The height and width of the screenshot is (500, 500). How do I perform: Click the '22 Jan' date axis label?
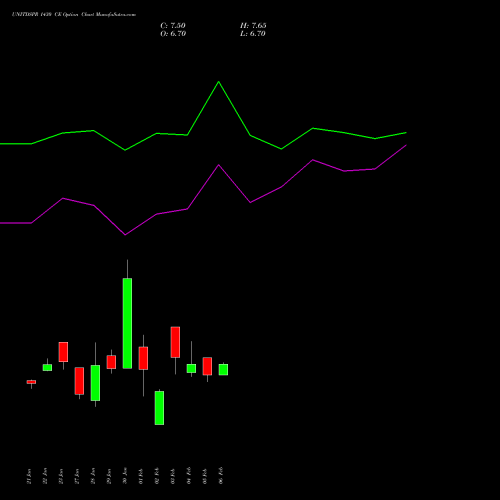(x=45, y=476)
